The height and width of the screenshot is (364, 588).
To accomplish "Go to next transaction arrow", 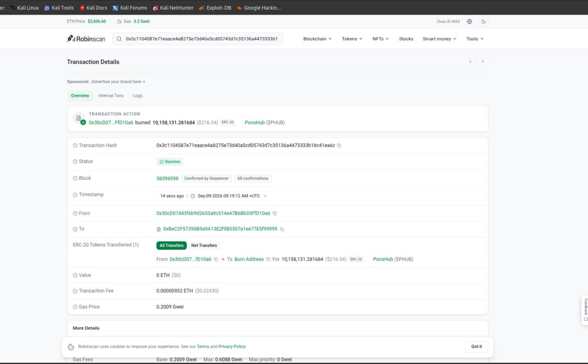I will pyautogui.click(x=483, y=61).
